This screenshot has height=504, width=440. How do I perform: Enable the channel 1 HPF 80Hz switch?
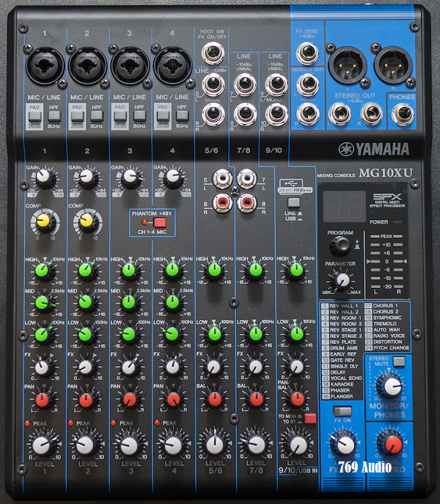click(54, 116)
